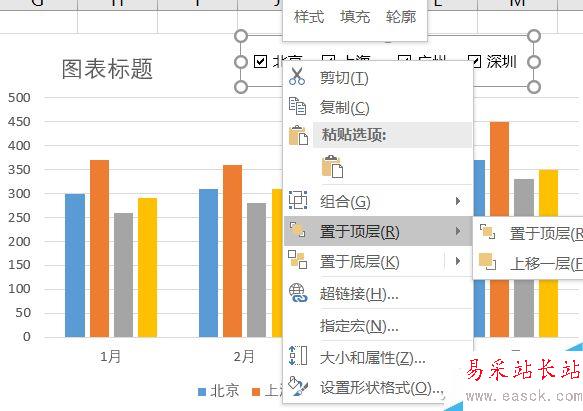Screen dimensions: 583x411
Task: Click the Send to Back icon
Action: [297, 260]
